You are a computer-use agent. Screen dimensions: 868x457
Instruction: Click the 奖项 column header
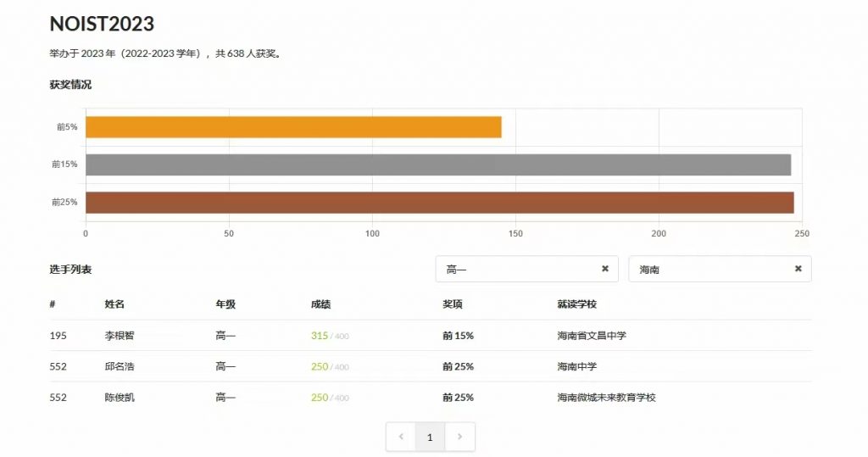[453, 304]
